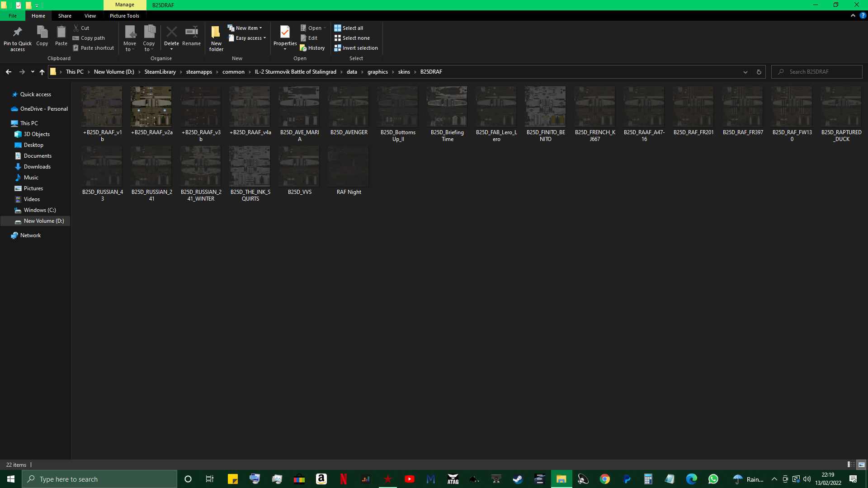The height and width of the screenshot is (488, 868).
Task: Open Netflix from the taskbar
Action: pyautogui.click(x=344, y=479)
